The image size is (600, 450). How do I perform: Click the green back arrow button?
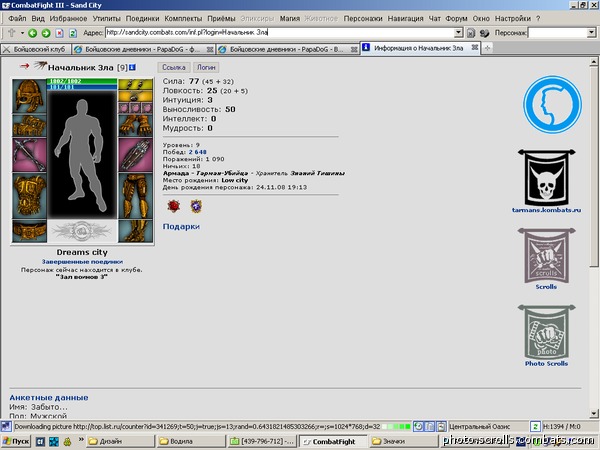(x=33, y=33)
